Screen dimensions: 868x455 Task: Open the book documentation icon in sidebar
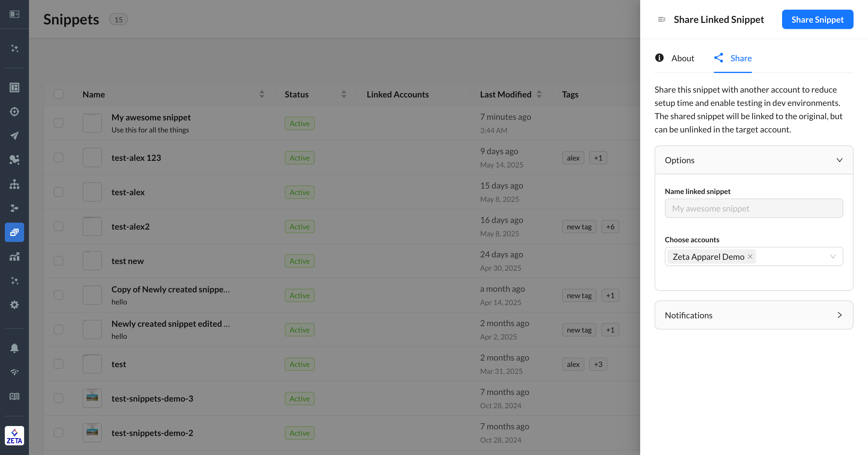click(14, 396)
